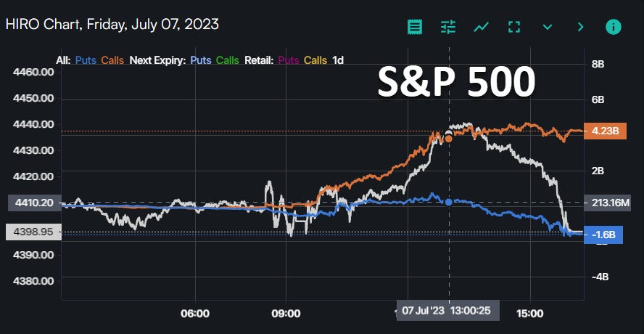
Task: Toggle Next Expiry Puts in the legend
Action: coord(200,60)
